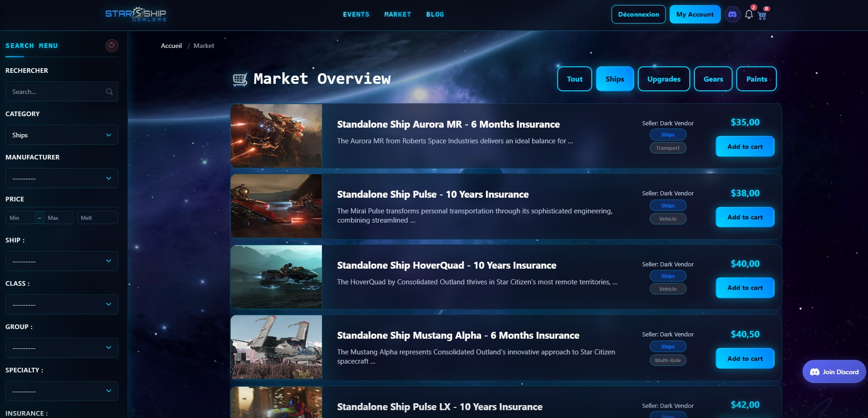The width and height of the screenshot is (868, 418).
Task: Select the Gears category tab
Action: point(713,79)
